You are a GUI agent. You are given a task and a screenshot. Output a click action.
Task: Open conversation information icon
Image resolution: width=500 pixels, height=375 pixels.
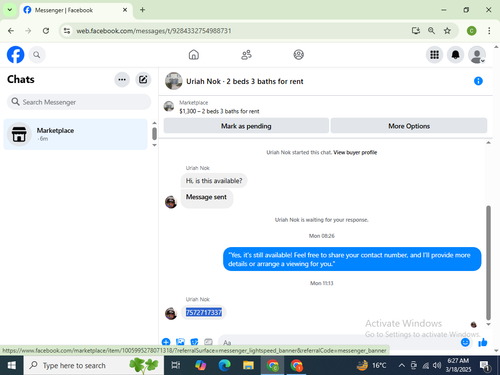tap(478, 81)
